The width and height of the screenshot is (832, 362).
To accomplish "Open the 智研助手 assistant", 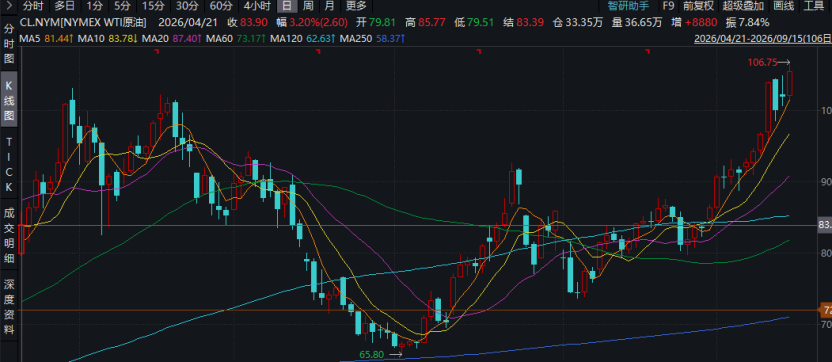I will pos(628,6).
